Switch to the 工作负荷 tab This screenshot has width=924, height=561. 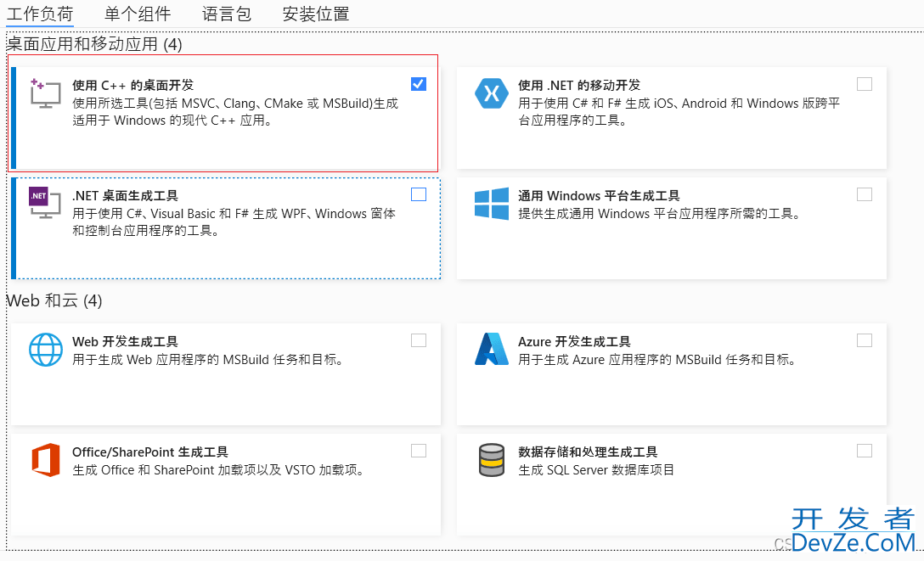point(39,14)
